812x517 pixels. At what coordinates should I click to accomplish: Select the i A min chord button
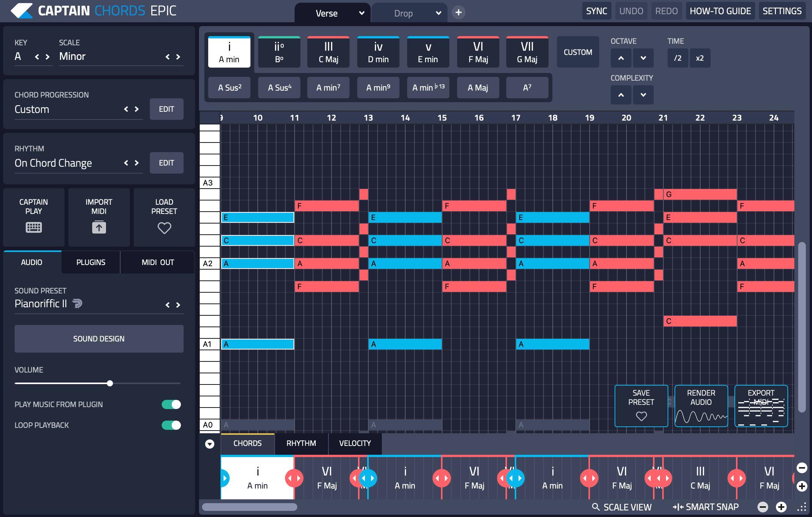[229, 52]
